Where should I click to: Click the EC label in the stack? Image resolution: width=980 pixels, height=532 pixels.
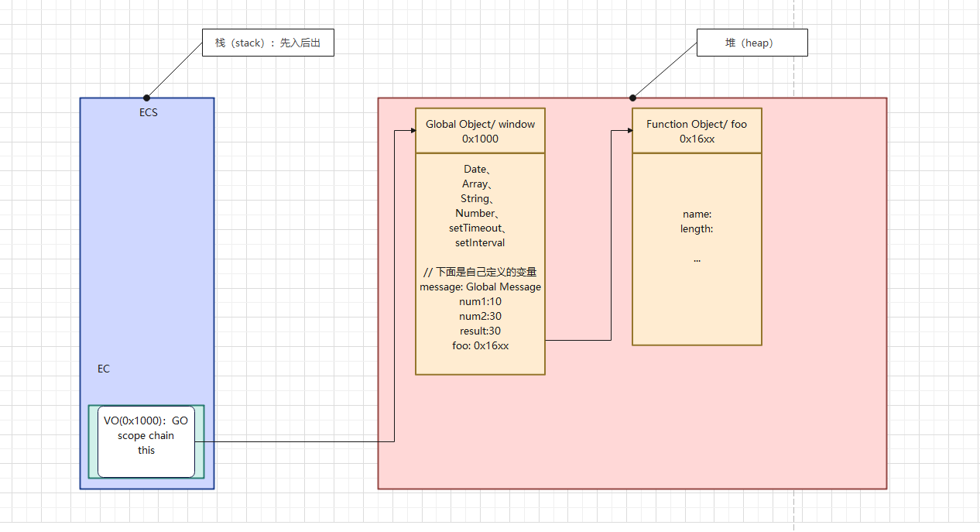click(x=104, y=369)
